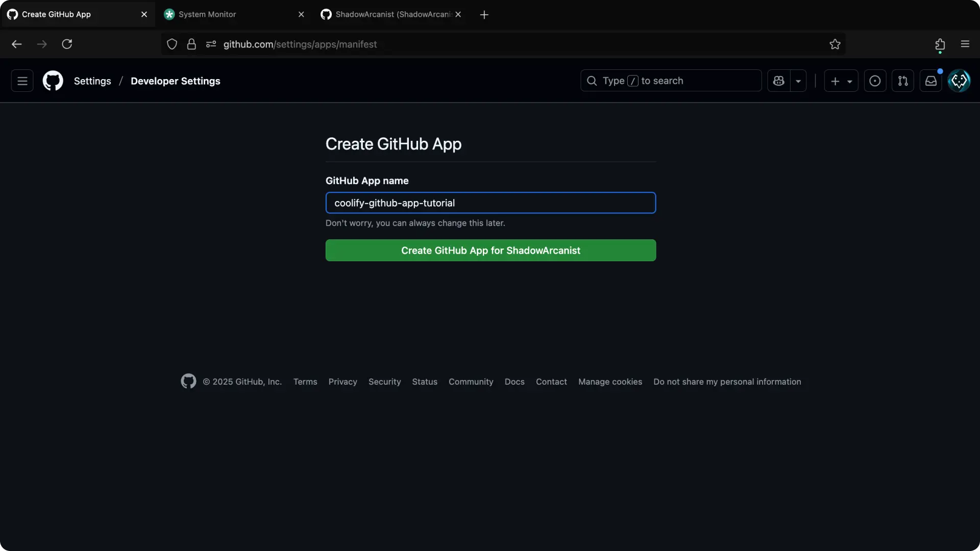980x551 pixels.
Task: Click Create GitHub App for ShadowArcanist button
Action: [x=491, y=251]
